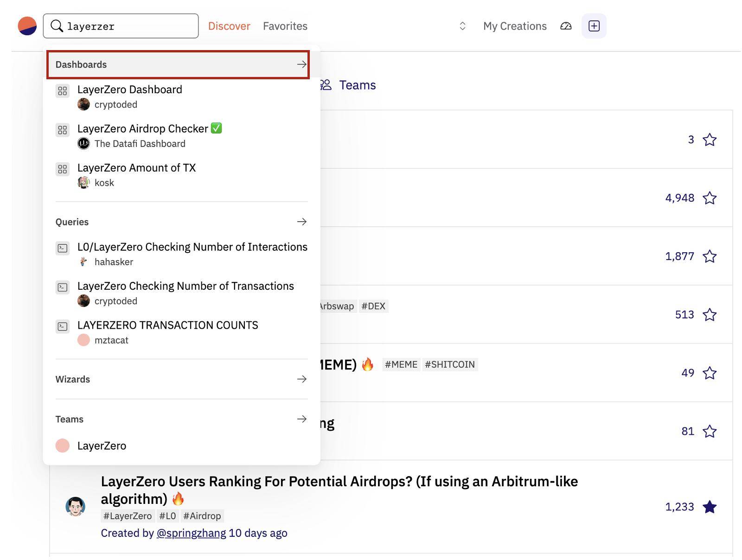Expand the Wizards section arrow
Image resolution: width=742 pixels, height=560 pixels.
(x=302, y=379)
